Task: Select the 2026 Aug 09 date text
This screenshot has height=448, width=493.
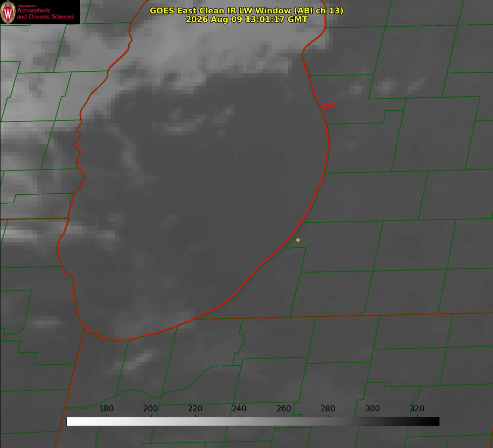Action: coord(214,19)
